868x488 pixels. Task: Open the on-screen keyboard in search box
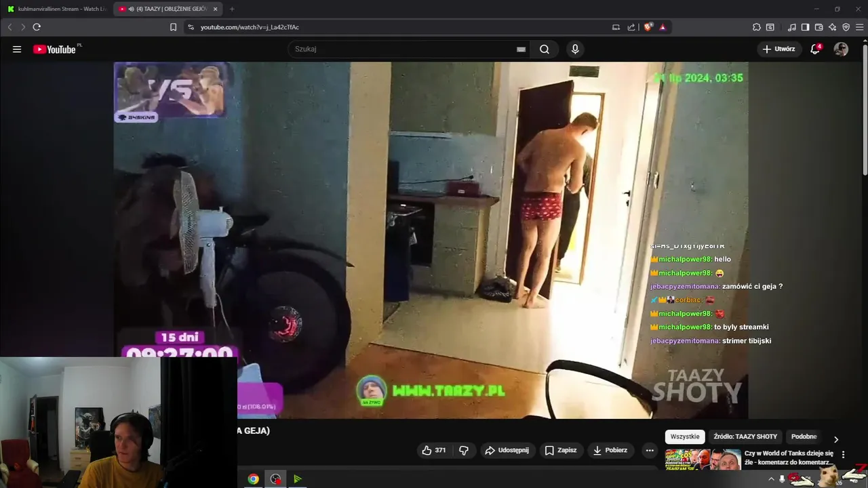(521, 49)
